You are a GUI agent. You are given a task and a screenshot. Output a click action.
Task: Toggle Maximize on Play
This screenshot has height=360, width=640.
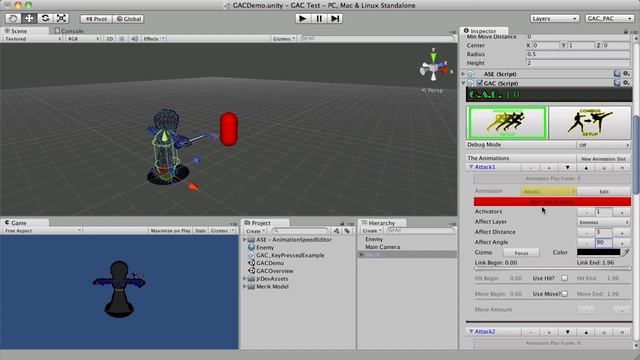[x=170, y=231]
